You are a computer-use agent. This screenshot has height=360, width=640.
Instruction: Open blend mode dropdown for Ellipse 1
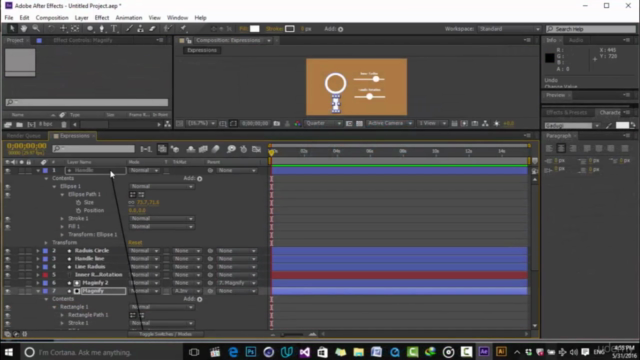162,187
